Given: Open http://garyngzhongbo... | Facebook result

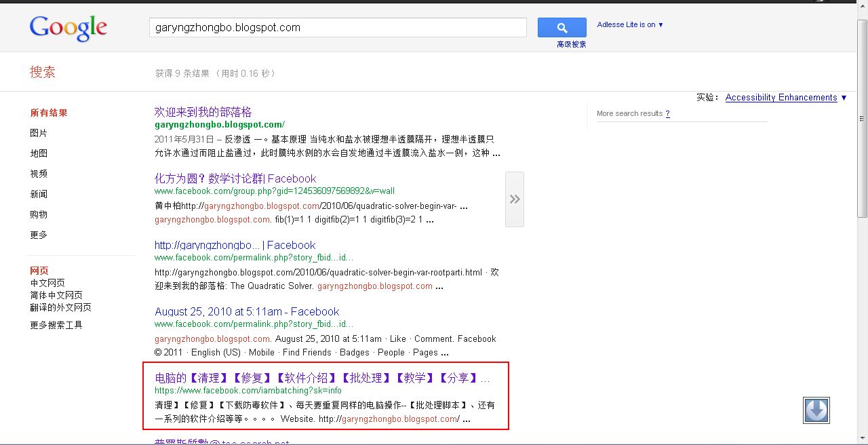Looking at the screenshot, I should click(235, 245).
